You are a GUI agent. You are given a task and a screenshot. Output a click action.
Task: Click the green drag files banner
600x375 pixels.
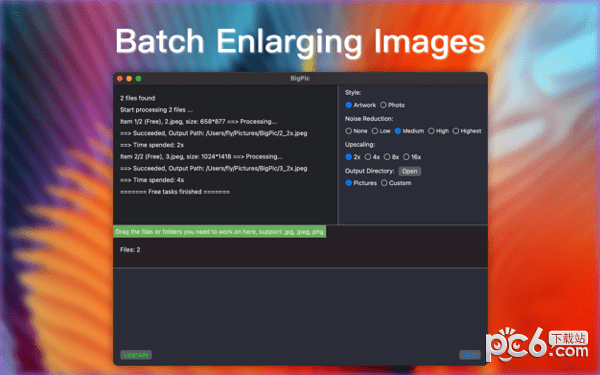tap(220, 232)
